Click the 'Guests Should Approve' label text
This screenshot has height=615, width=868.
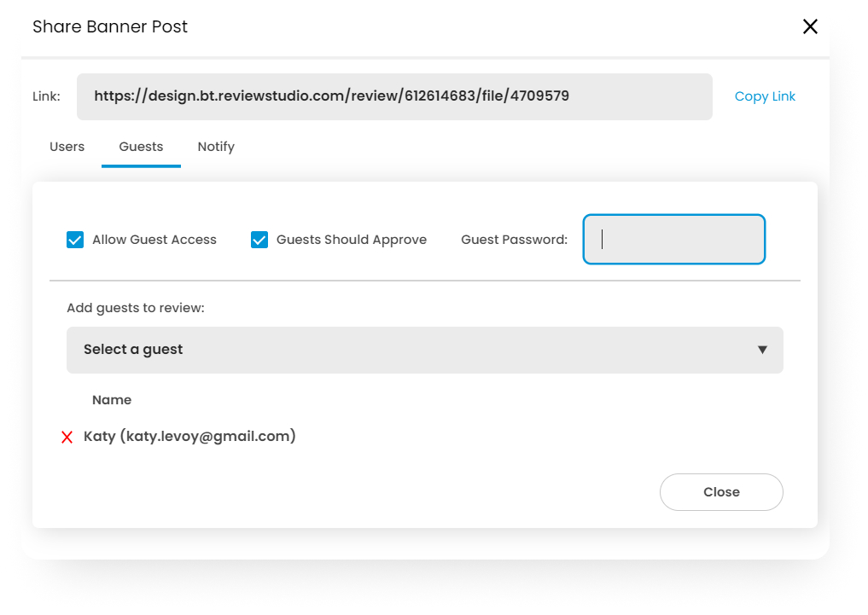point(351,240)
